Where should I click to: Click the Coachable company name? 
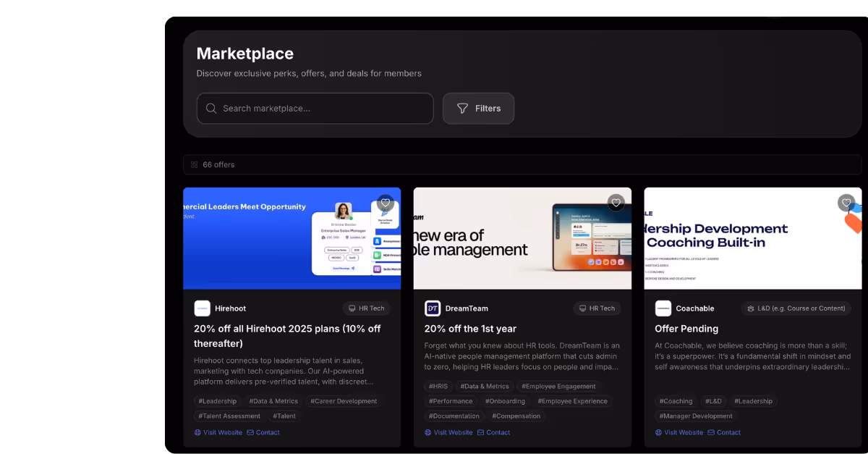695,308
